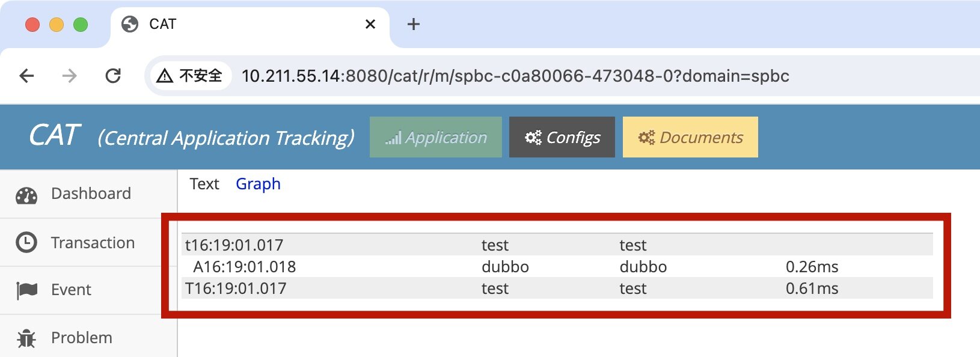Open the Application menu button
Image resolution: width=980 pixels, height=357 pixels.
tap(436, 138)
